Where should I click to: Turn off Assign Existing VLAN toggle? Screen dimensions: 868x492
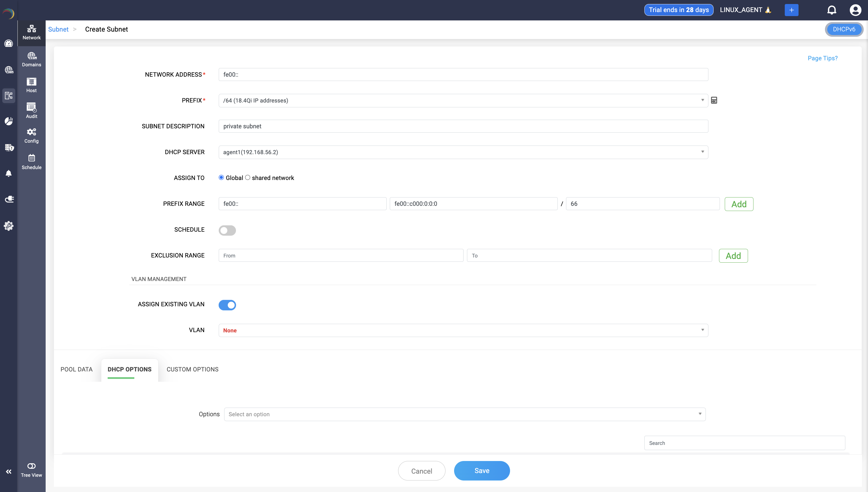tap(227, 305)
